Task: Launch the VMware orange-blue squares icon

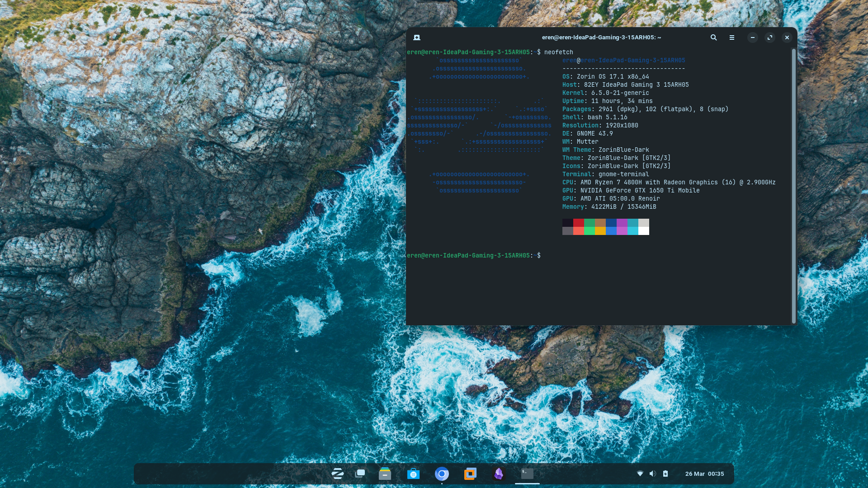Action: [470, 474]
